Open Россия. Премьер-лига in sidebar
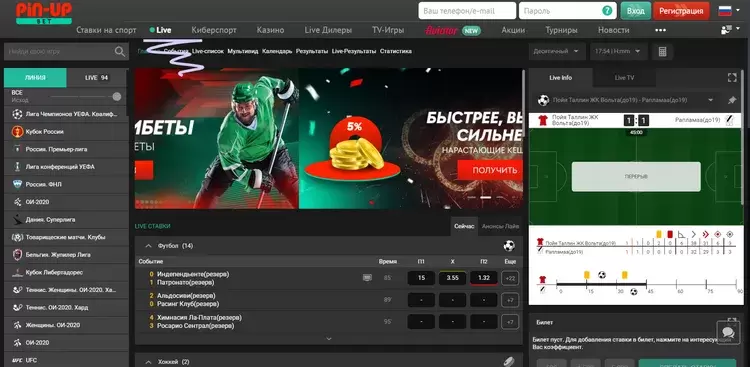This screenshot has width=750, height=367. tap(66, 149)
